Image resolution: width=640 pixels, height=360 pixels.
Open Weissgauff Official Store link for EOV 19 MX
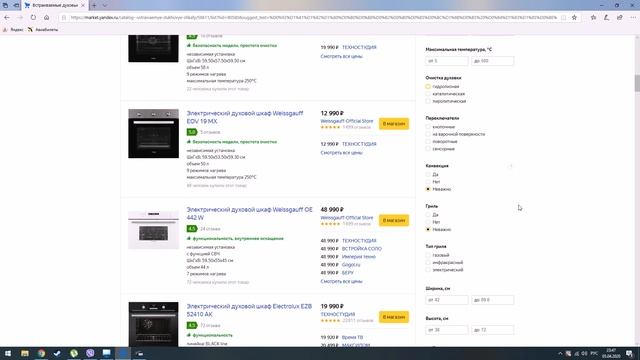click(x=347, y=121)
